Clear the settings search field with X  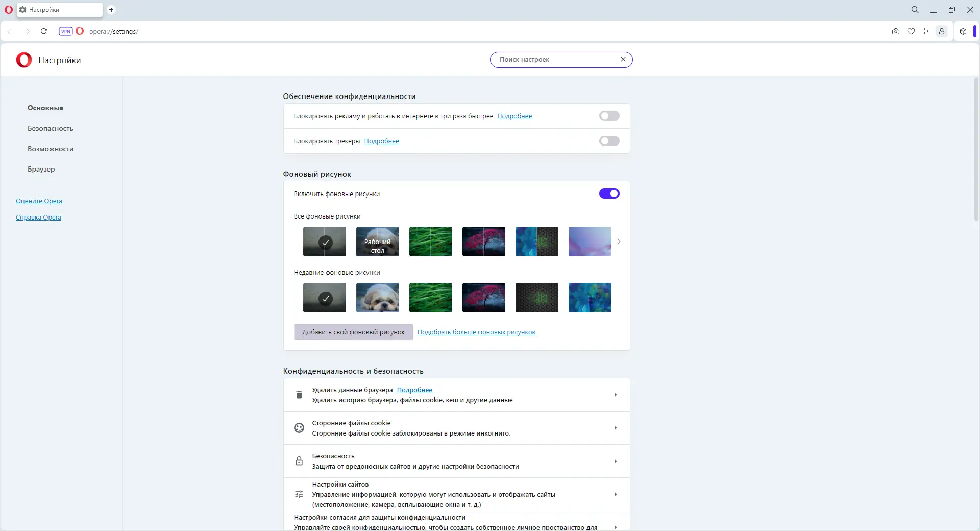(x=623, y=59)
